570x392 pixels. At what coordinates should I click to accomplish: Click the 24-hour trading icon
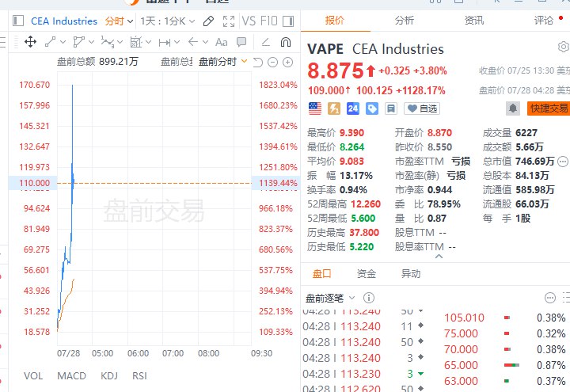[353, 108]
